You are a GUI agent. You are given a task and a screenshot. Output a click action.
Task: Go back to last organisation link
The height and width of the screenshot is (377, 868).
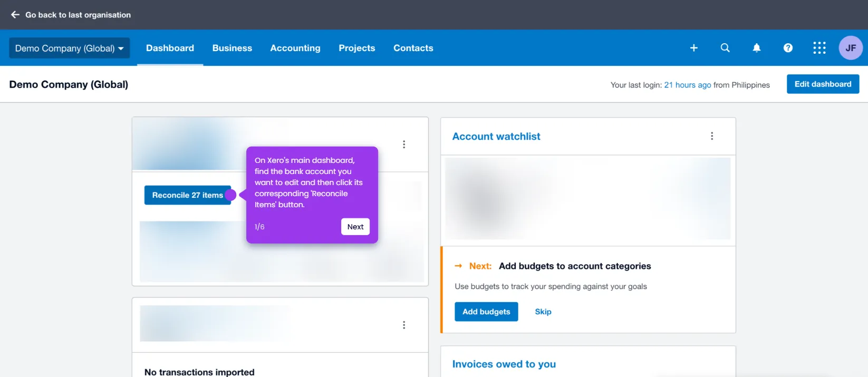pos(78,15)
